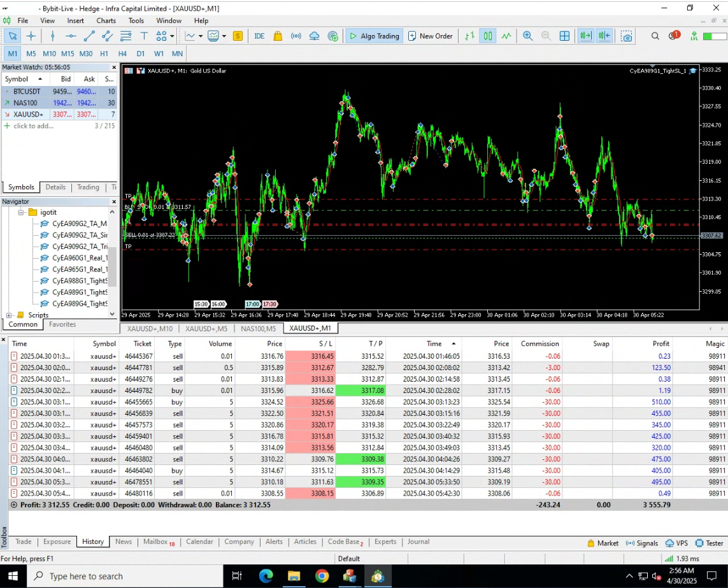
Task: Switch to the NAS100,M5 chart tab
Action: point(258,328)
